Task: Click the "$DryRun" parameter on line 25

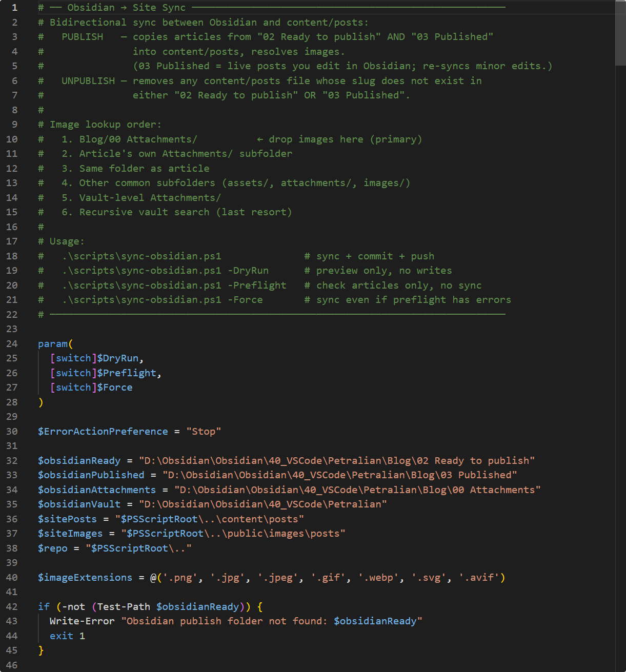Action: click(118, 358)
